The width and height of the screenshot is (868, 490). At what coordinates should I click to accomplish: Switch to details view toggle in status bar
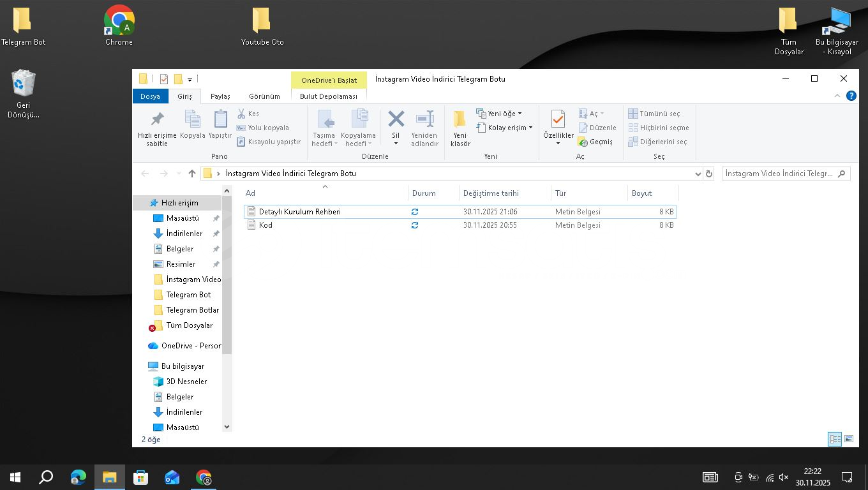834,439
